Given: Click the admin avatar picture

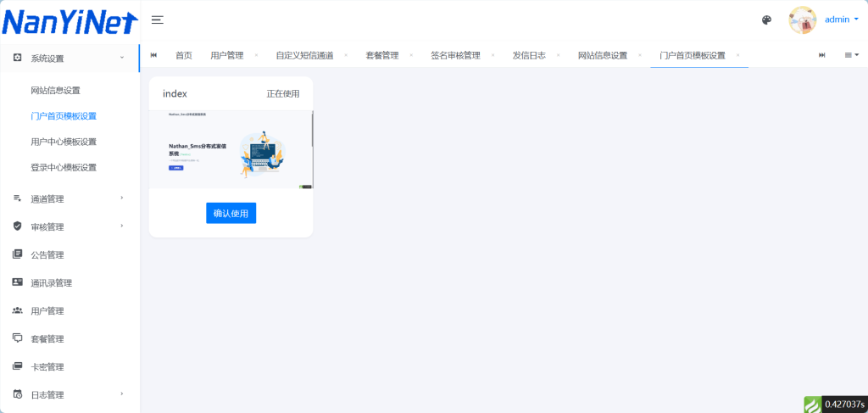Looking at the screenshot, I should coord(802,20).
